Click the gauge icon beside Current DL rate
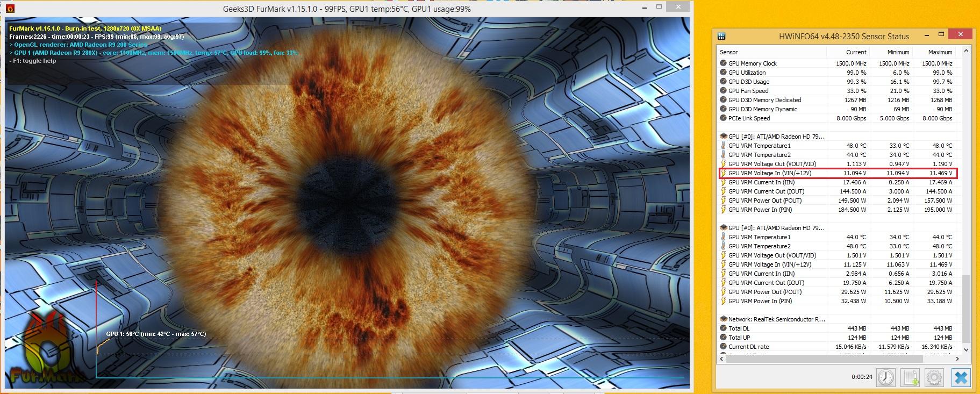Image resolution: width=980 pixels, height=394 pixels. 723,347
